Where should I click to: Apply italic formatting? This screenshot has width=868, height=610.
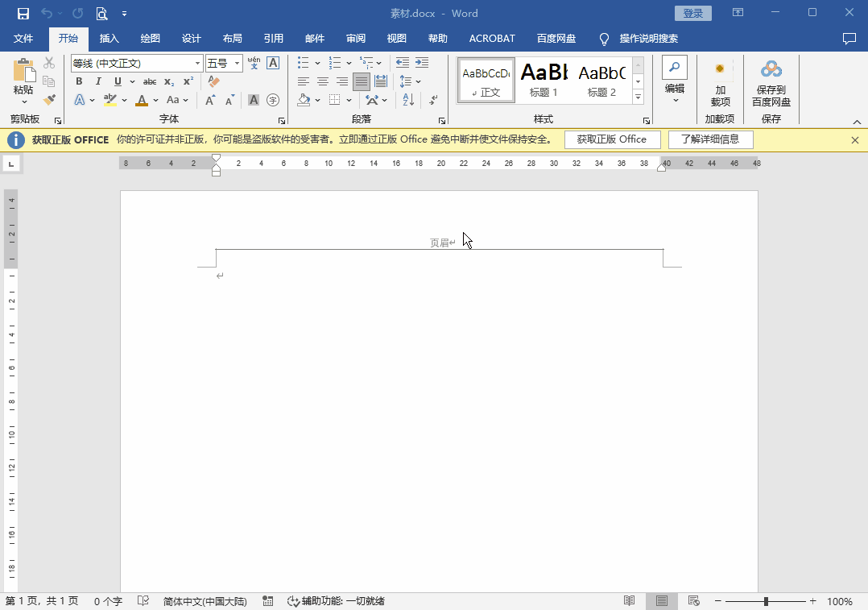[x=98, y=79]
